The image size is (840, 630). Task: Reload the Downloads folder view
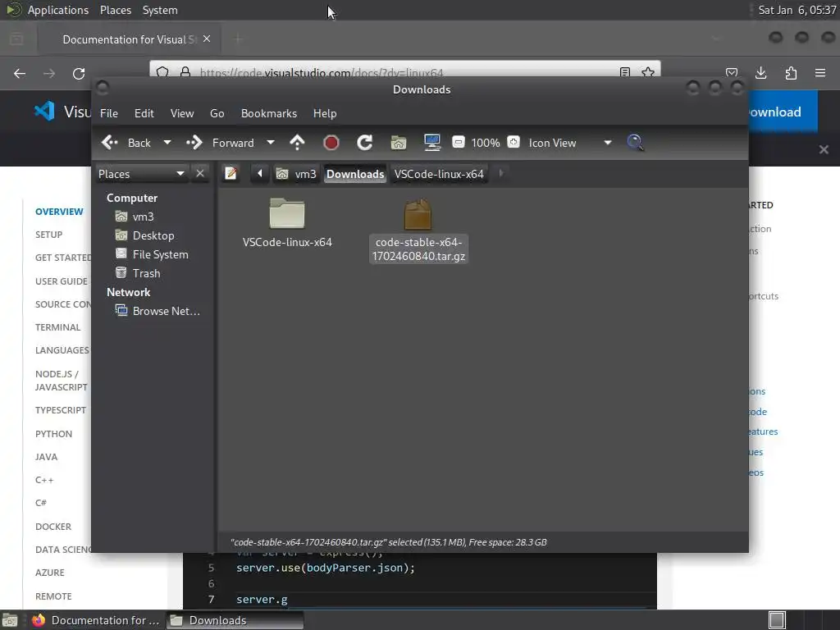365,143
